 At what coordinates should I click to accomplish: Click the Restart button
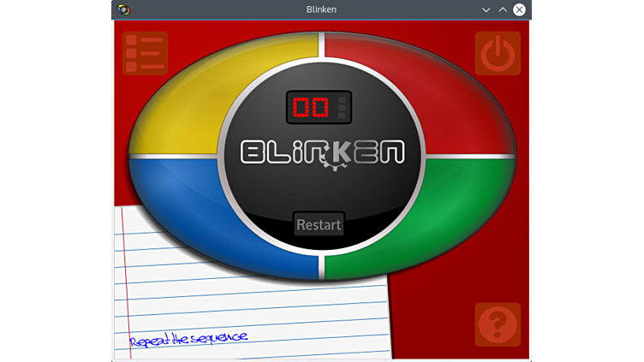pos(319,224)
